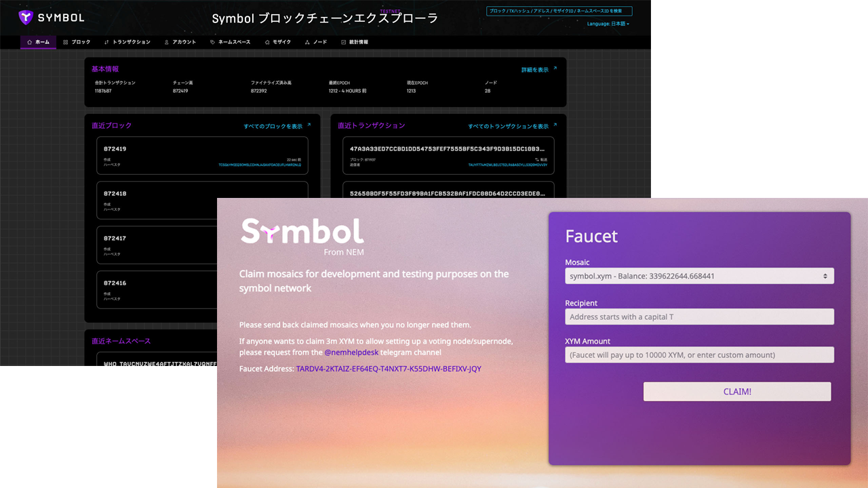The height and width of the screenshot is (488, 868).
Task: Click harvester address of block 872419
Action: tap(260, 165)
